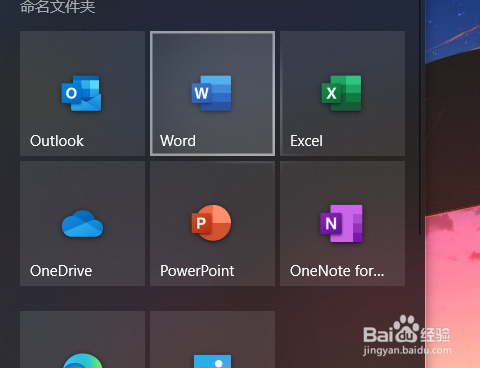Launch Word from the Start tiles
This screenshot has height=368, width=480.
click(x=212, y=93)
